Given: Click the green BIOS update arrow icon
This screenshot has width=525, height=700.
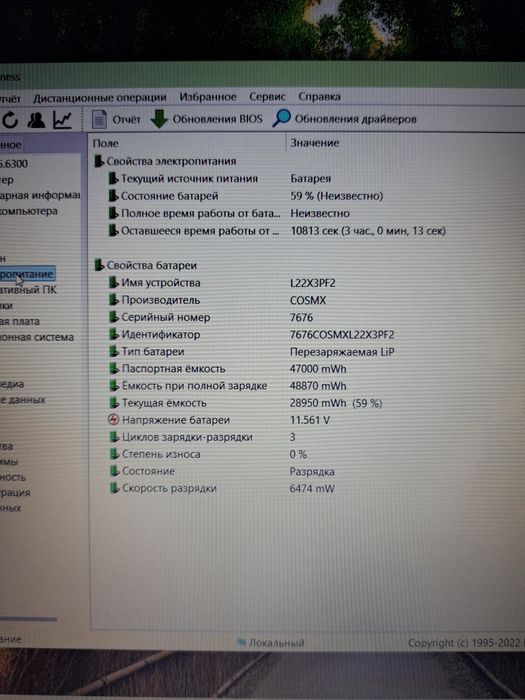Looking at the screenshot, I should (x=159, y=119).
